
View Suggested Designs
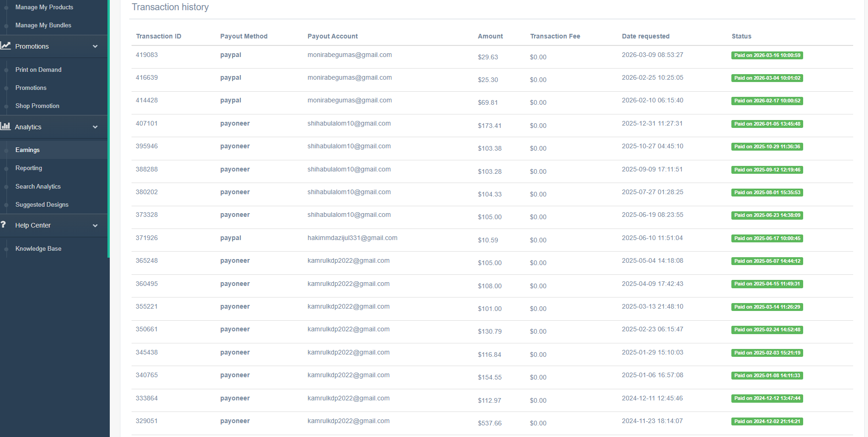(x=42, y=204)
